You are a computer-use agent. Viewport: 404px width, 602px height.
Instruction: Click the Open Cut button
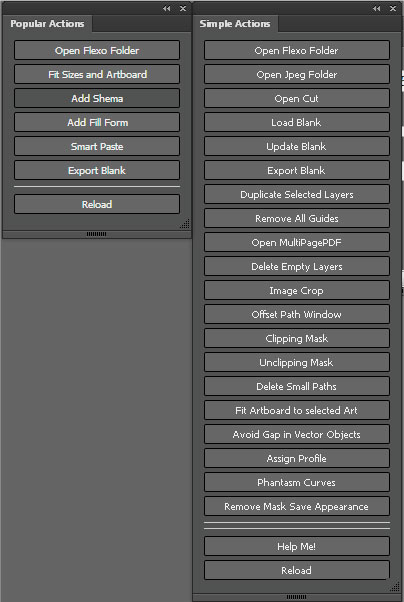click(297, 98)
